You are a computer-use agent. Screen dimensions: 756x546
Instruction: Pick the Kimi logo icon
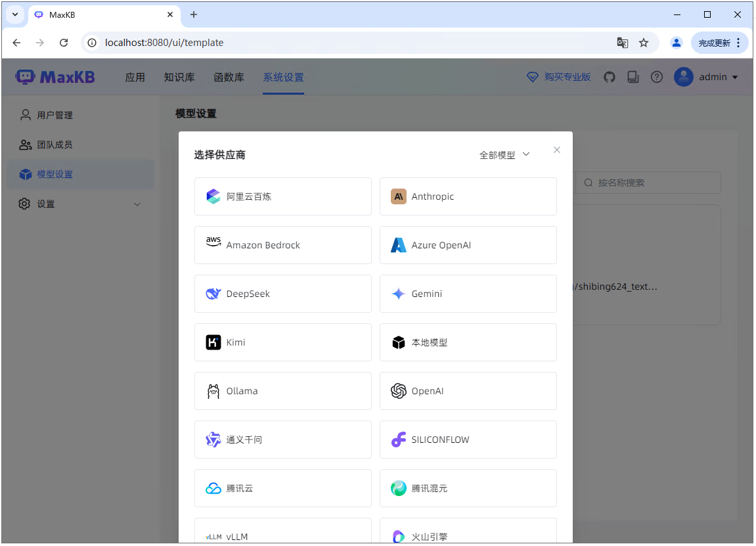pyautogui.click(x=213, y=342)
